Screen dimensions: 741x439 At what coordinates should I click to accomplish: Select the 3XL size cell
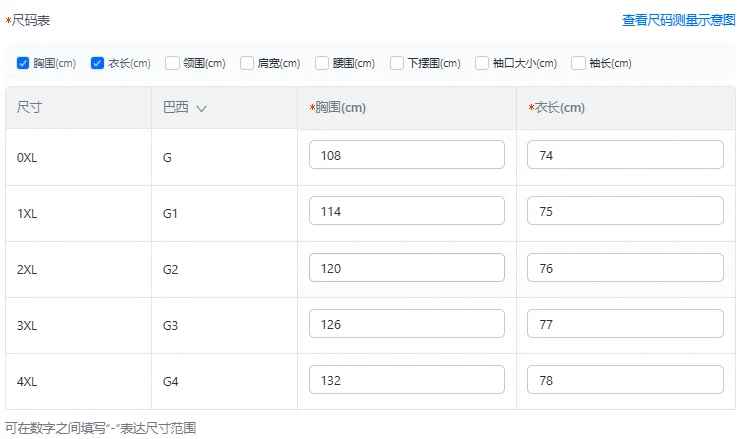point(78,326)
